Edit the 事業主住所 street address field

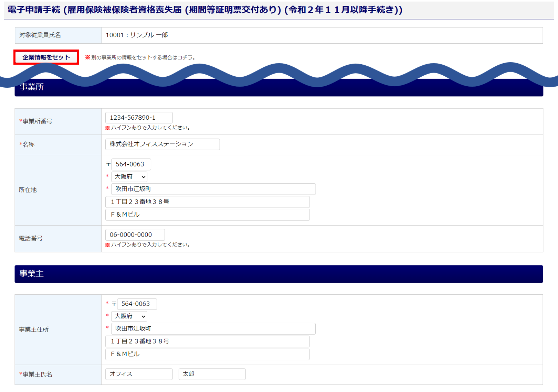coord(208,341)
